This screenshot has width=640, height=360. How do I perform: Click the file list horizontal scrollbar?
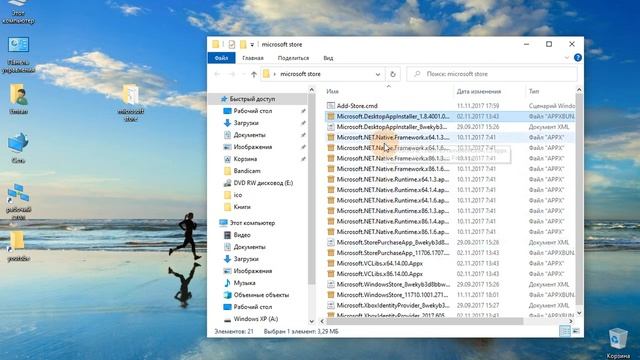pyautogui.click(x=424, y=321)
